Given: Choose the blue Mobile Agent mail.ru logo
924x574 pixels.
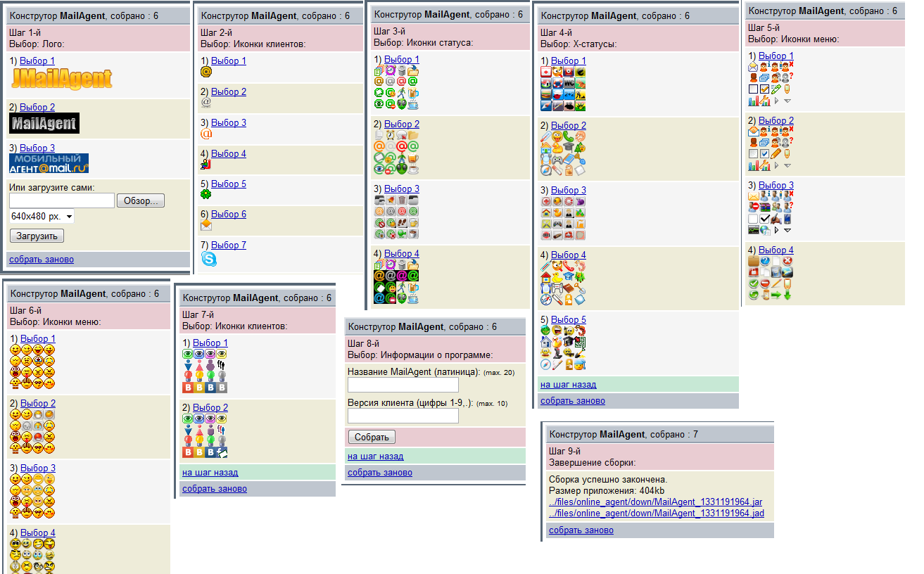Looking at the screenshot, I should pos(49,164).
